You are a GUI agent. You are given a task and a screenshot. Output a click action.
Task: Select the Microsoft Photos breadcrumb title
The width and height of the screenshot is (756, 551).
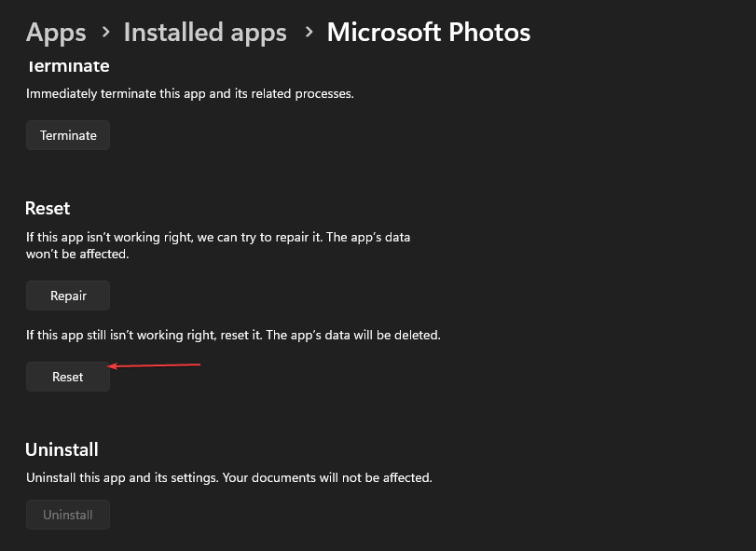[428, 32]
